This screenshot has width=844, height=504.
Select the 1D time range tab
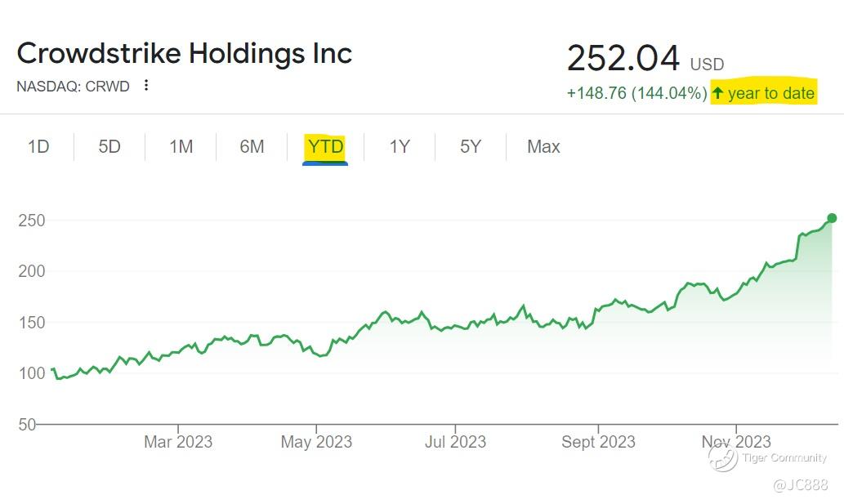point(38,147)
